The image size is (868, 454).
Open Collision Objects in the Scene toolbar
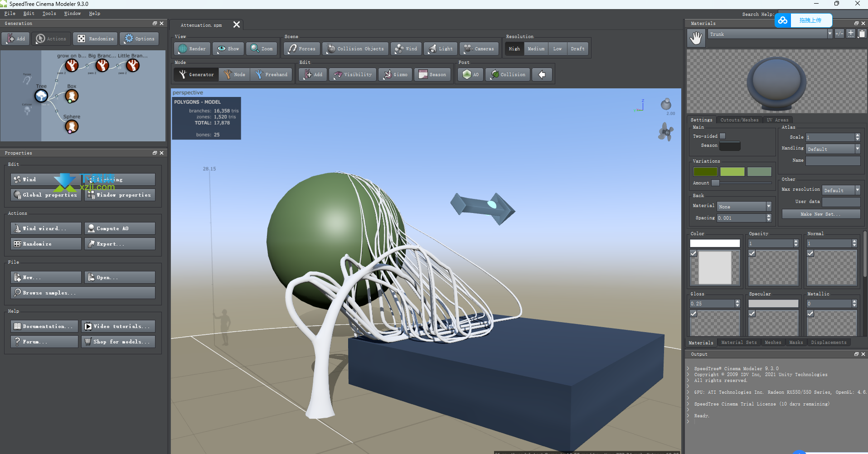355,48
